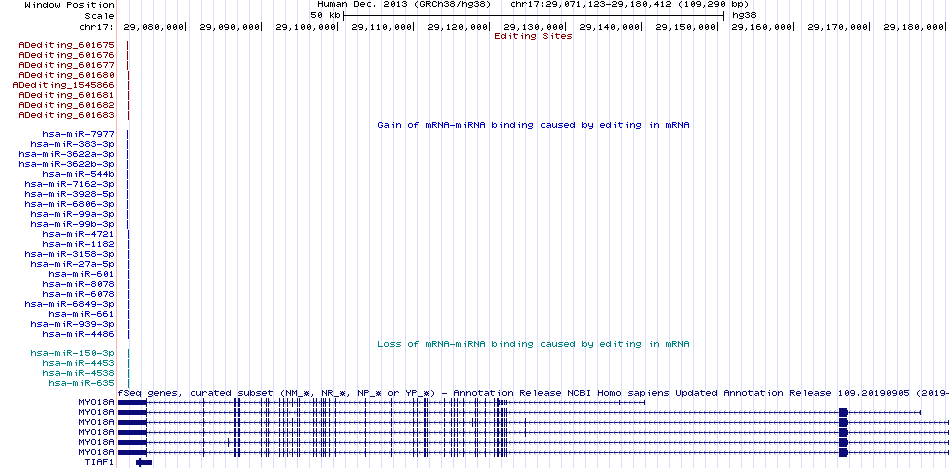The image size is (950, 468).
Task: Click the TIAF1 gene block in track
Action: click(x=144, y=463)
